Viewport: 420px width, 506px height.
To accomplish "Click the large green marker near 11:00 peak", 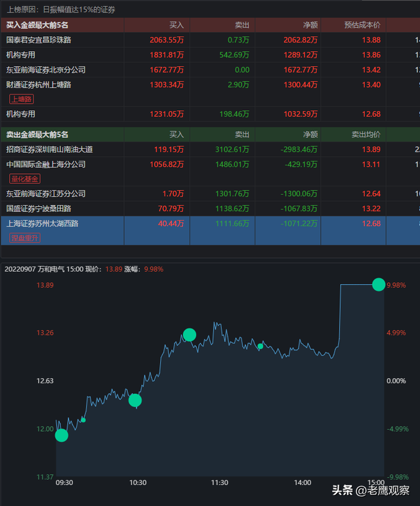I will point(190,335).
